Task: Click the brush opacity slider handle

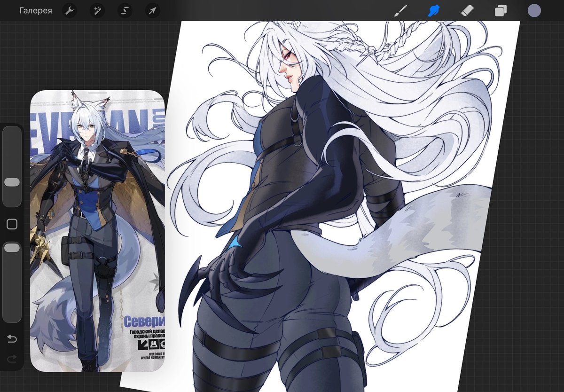Action: [12, 248]
